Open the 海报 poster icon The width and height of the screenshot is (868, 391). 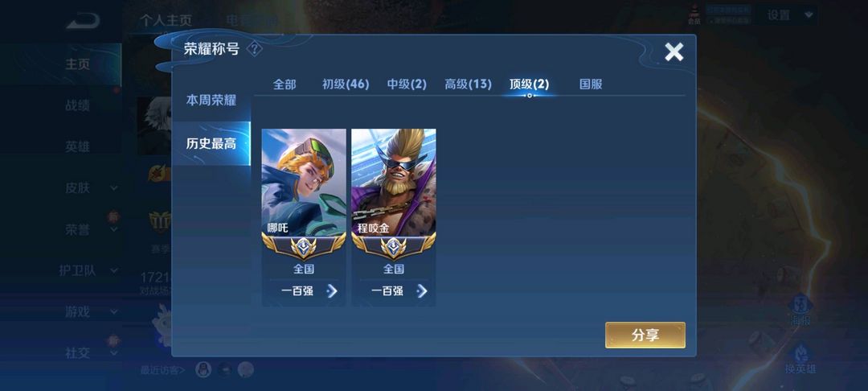pyautogui.click(x=800, y=310)
